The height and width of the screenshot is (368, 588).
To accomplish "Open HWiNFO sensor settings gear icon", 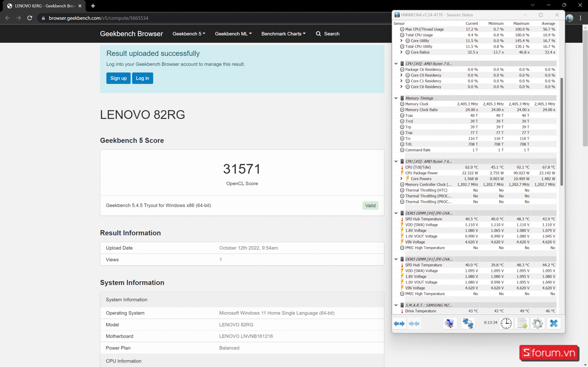I will [x=537, y=323].
